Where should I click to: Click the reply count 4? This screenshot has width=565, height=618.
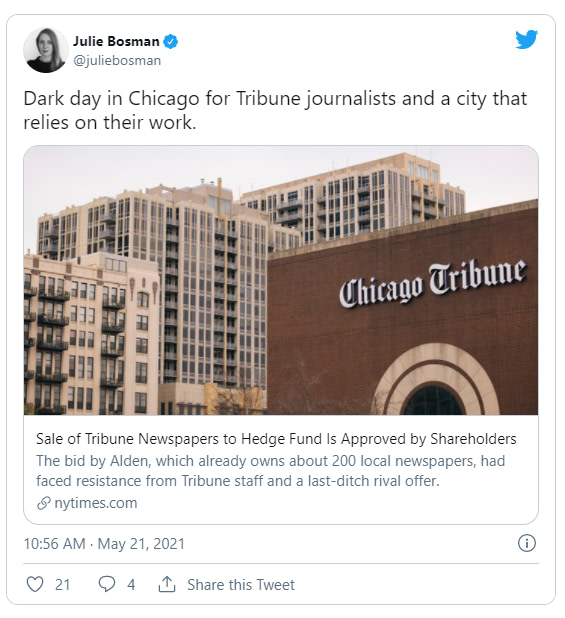(x=131, y=584)
